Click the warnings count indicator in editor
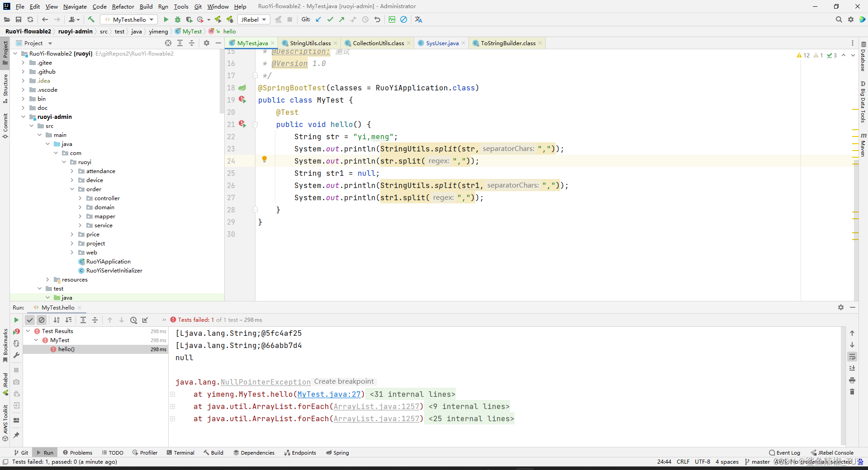This screenshot has height=470, width=868. (x=803, y=55)
